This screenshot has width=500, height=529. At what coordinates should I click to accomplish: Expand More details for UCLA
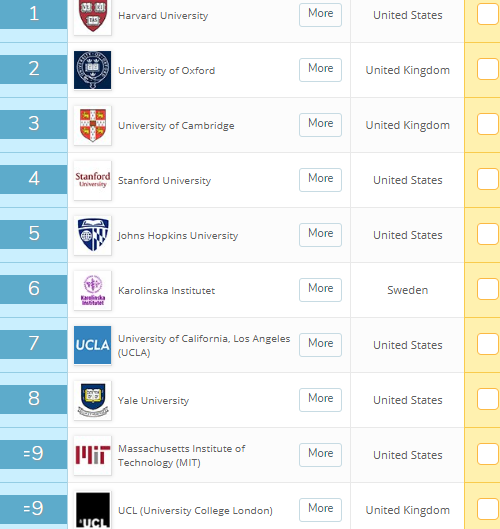321,344
